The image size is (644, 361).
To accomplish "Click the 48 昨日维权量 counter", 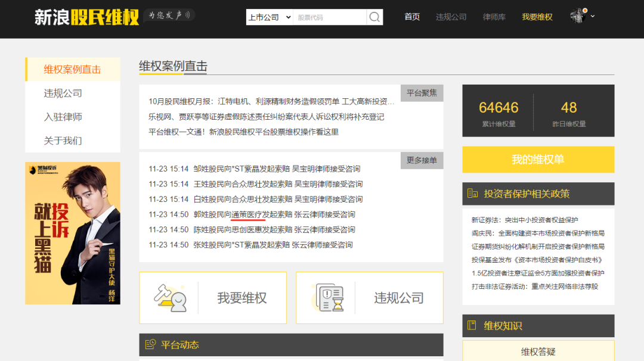I will pos(569,113).
